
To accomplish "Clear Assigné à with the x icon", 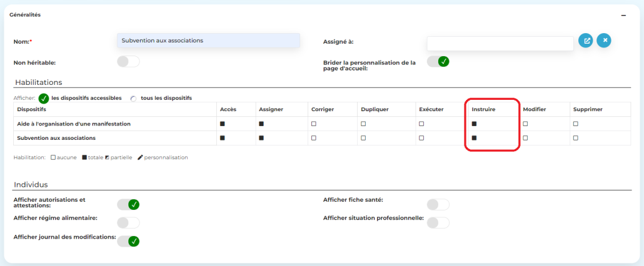I will [x=604, y=41].
